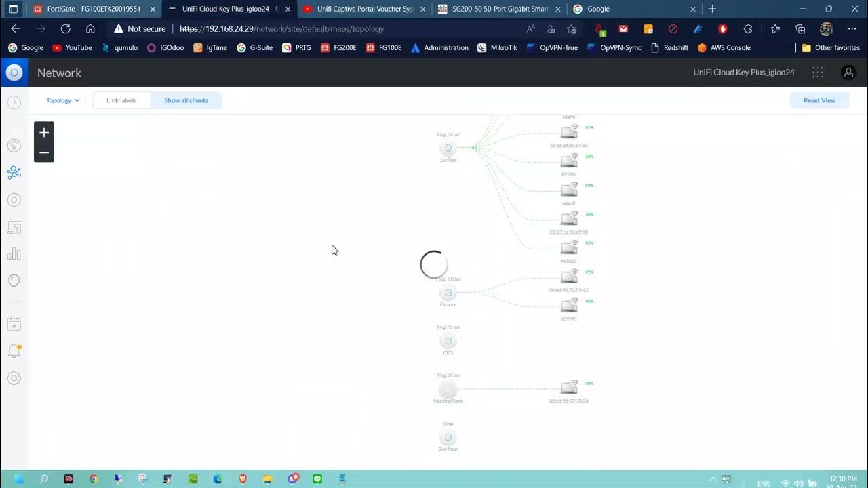
Task: Zoom in on the map with plus
Action: point(44,132)
